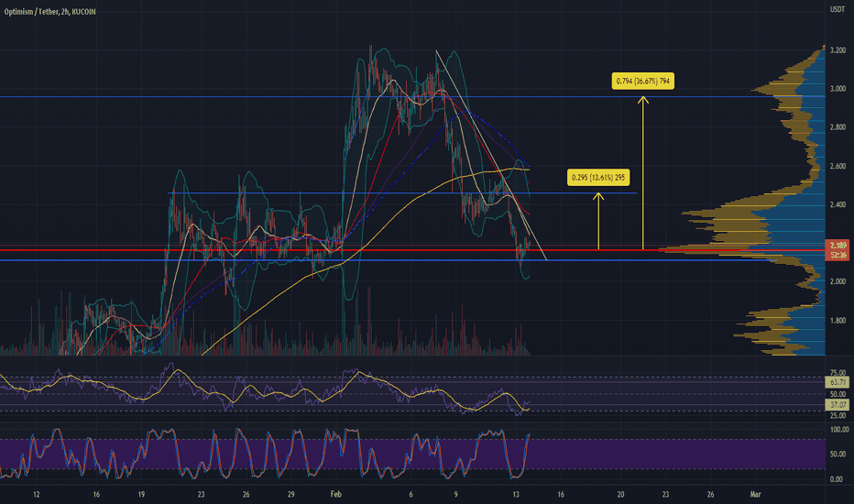Screen dimensions: 854x504
Task: Click the Optimism / Tether, 2h, KUCOIN title
Action: (49, 11)
